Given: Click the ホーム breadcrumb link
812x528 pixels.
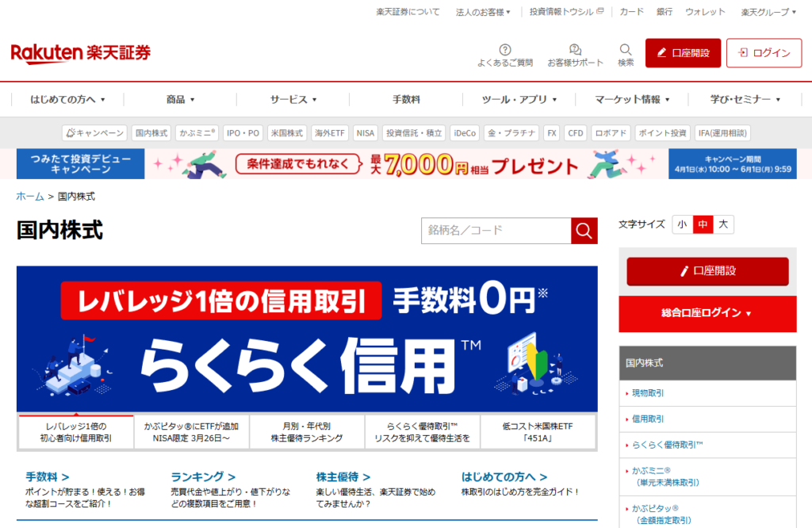Looking at the screenshot, I should (x=30, y=196).
